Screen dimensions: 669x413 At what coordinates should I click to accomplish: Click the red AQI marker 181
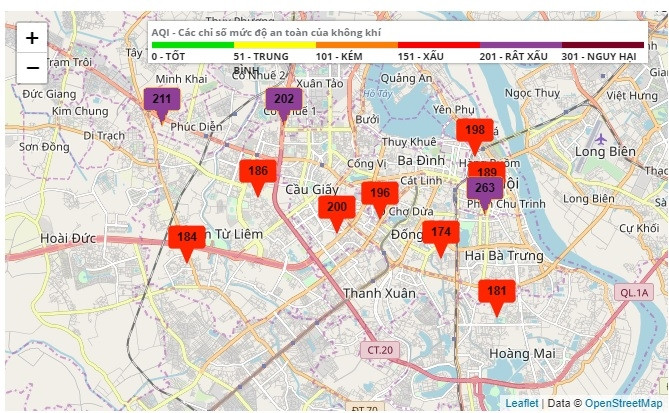pyautogui.click(x=496, y=292)
